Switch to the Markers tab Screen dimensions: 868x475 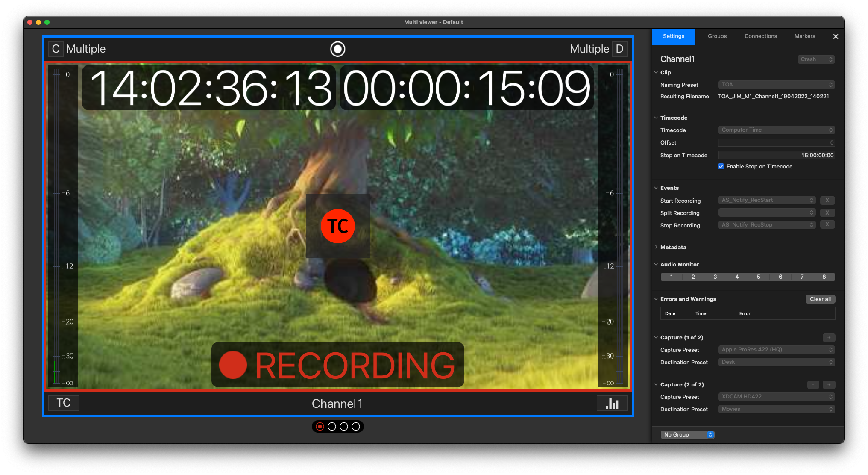[805, 36]
